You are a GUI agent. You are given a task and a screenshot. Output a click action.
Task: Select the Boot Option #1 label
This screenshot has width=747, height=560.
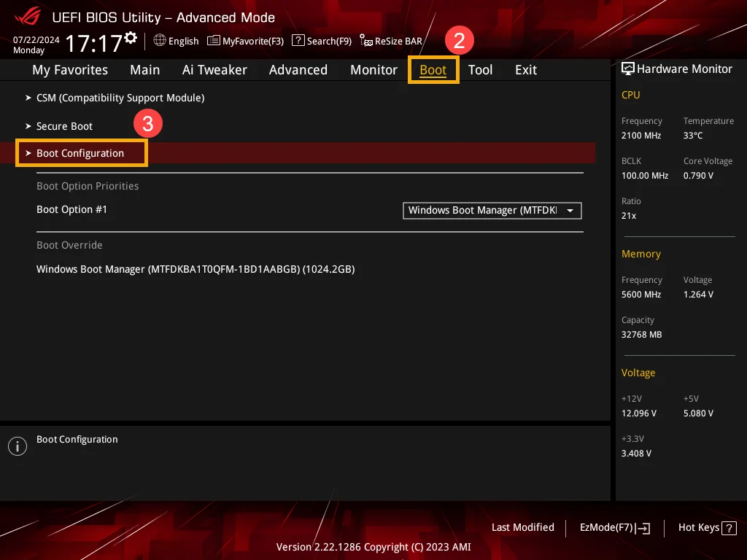71,209
